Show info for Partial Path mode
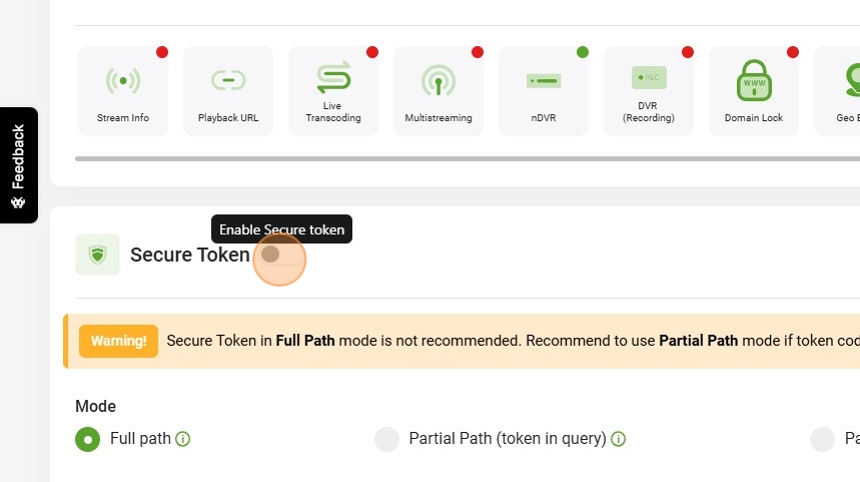Image resolution: width=860 pixels, height=482 pixels. coord(618,439)
